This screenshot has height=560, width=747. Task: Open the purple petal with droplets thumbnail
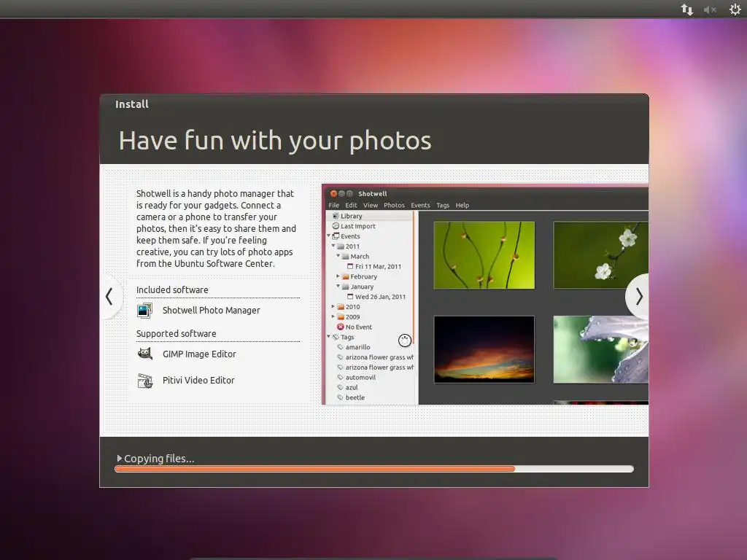601,349
